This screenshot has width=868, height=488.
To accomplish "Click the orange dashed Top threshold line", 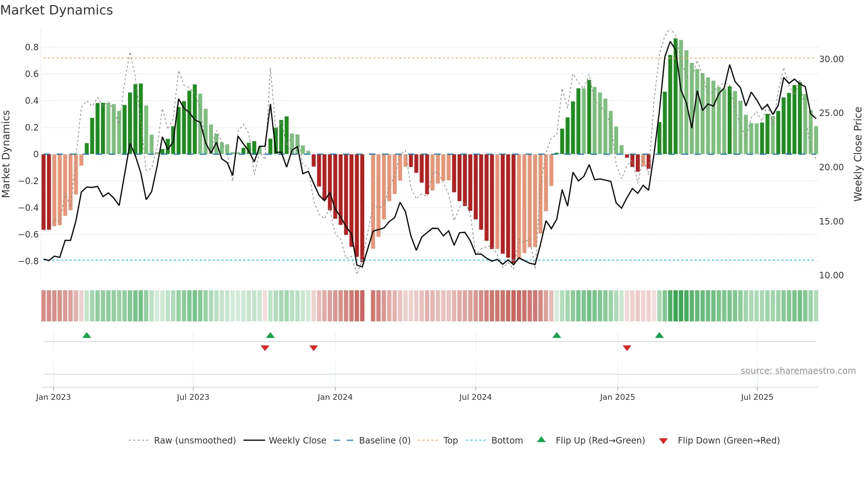I will [x=429, y=58].
